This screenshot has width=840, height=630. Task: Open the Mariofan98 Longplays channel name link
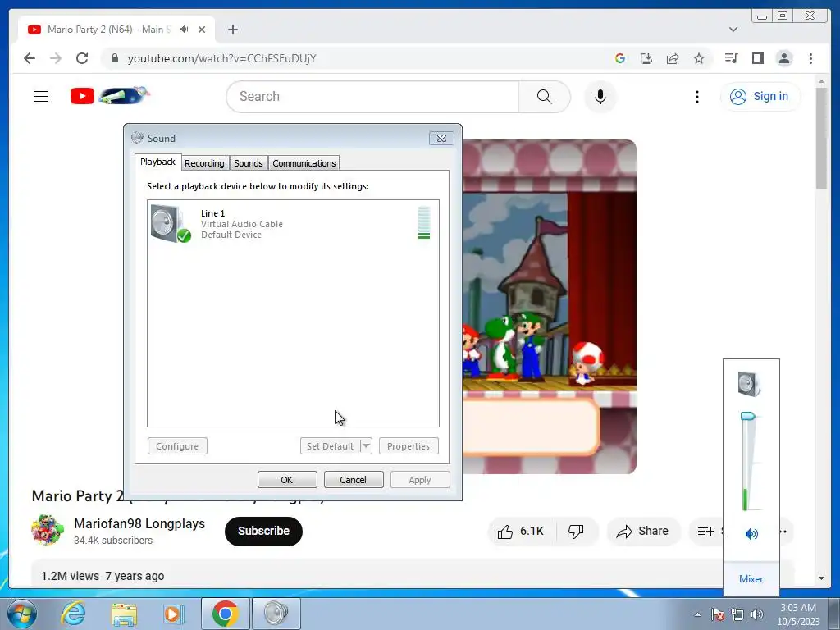(x=139, y=523)
